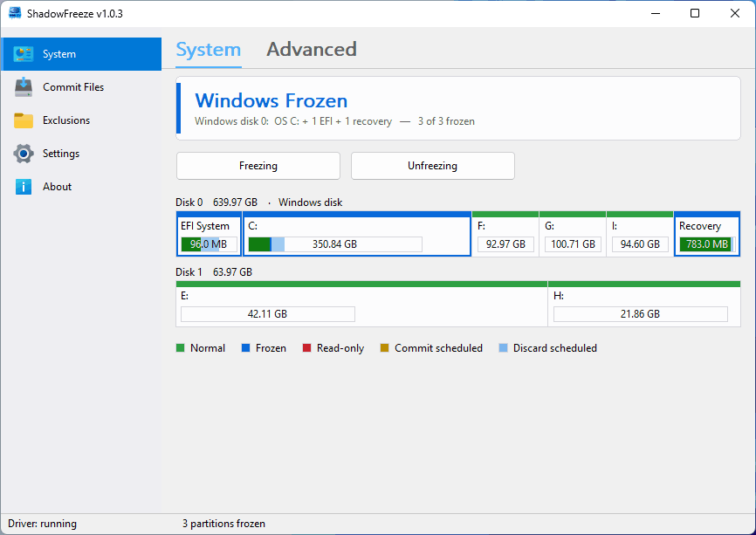This screenshot has height=535, width=756.
Task: Click the Recovery 783.0 MB usage bar
Action: point(707,244)
